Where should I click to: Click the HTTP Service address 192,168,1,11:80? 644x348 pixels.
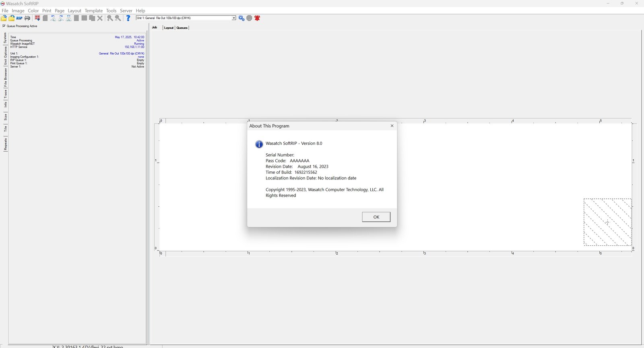[134, 47]
